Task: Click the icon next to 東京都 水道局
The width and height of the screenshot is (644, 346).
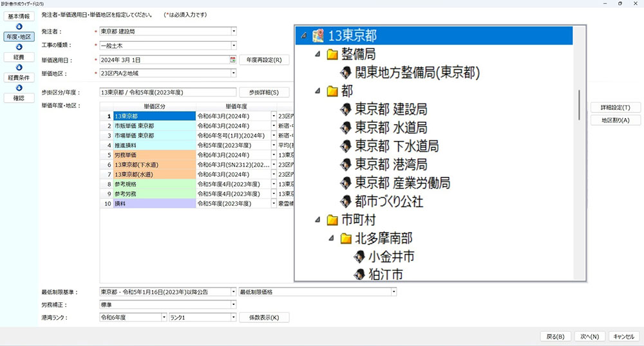Action: (x=346, y=128)
